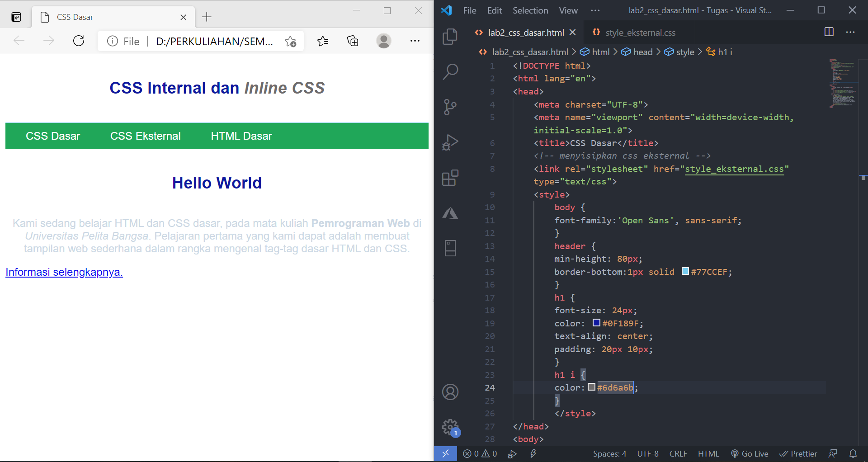Open the Search view in VS Code

coord(450,71)
